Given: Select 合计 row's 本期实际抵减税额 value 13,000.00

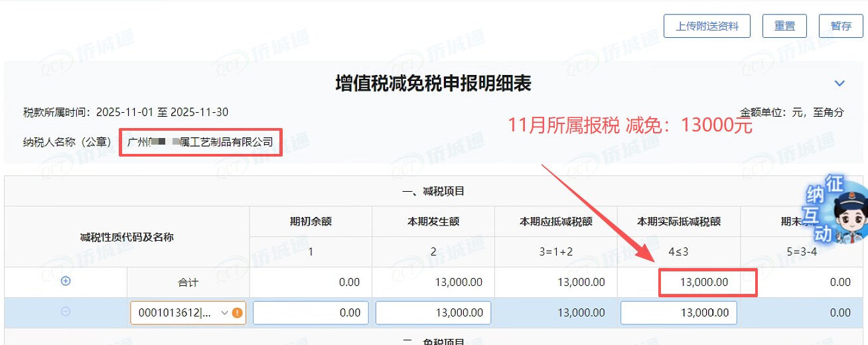Looking at the screenshot, I should click(x=704, y=282).
